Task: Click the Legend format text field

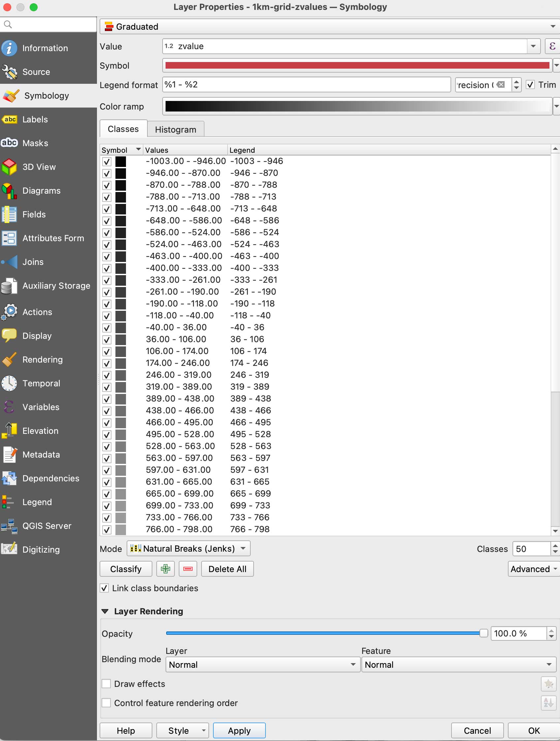Action: tap(306, 85)
